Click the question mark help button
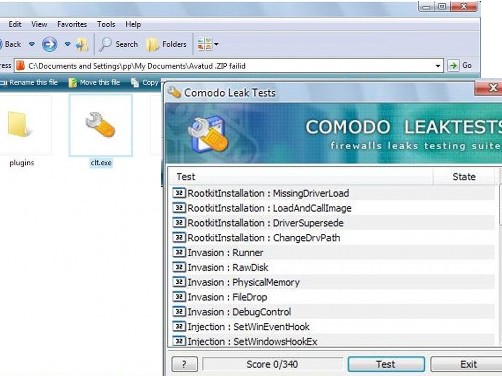 (x=184, y=364)
